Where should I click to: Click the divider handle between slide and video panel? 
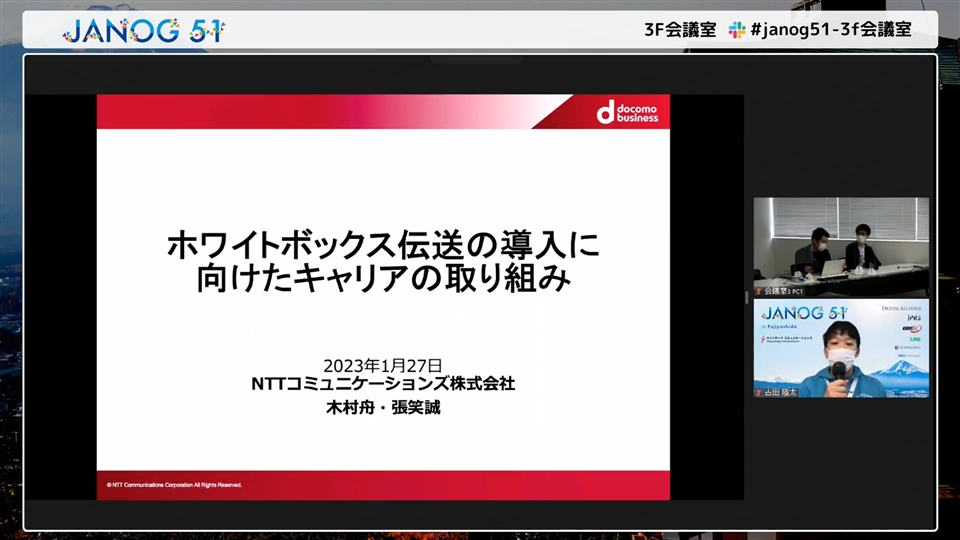tap(746, 298)
